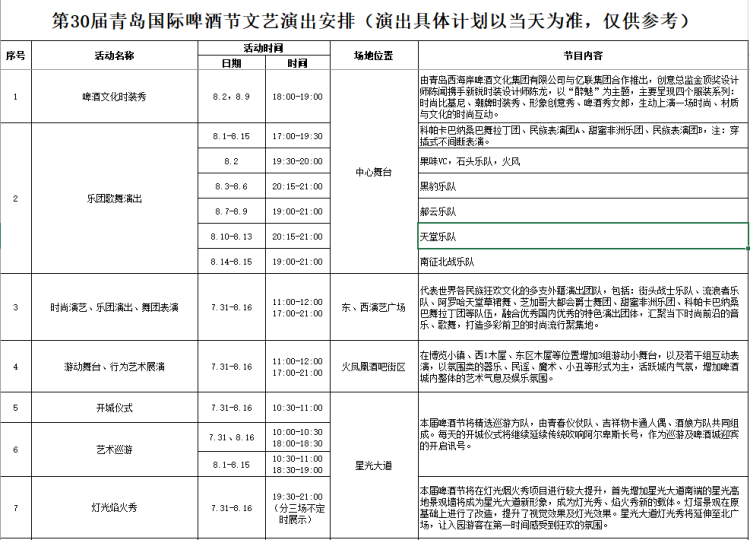Select the sequence number 3 cell
750x540 pixels.
[x=16, y=307]
